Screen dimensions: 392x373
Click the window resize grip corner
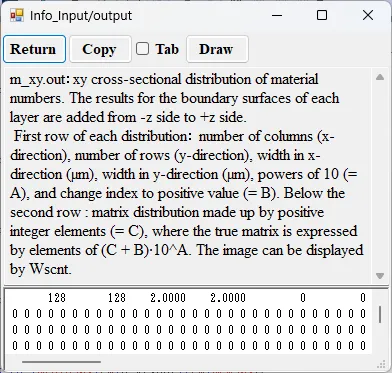pos(381,364)
